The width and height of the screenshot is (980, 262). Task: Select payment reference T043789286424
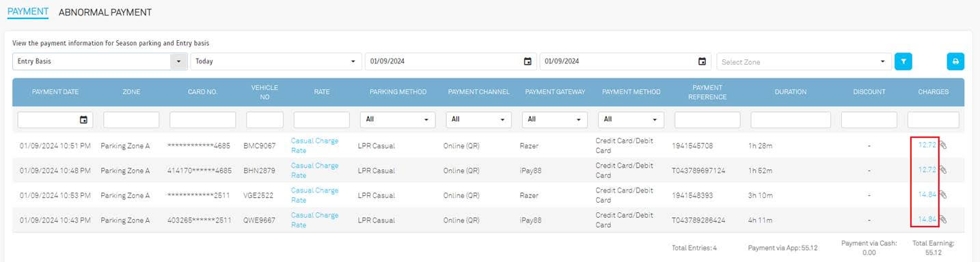(699, 220)
